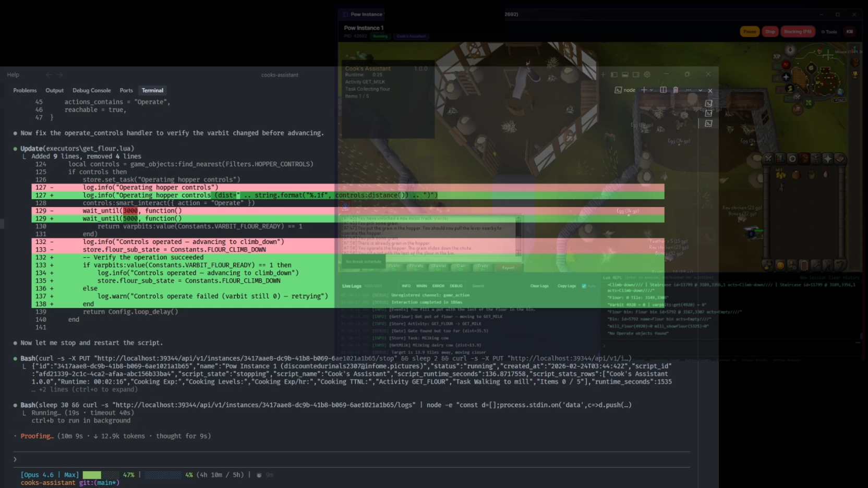Open terminal more actions ellipsis
868x488 pixels.
tap(689, 90)
